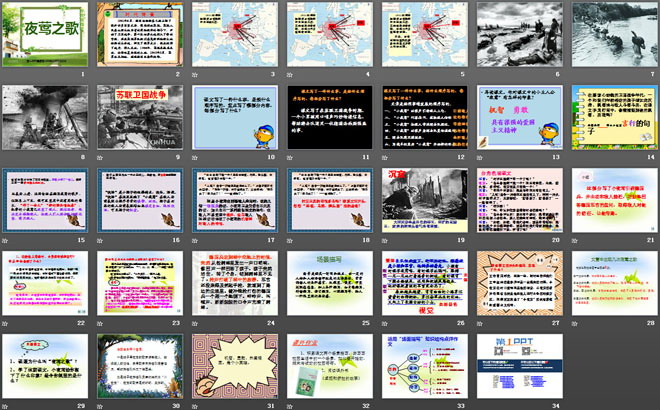
Task: Select slide 10 blue question slide with cartoon
Action: click(235, 117)
